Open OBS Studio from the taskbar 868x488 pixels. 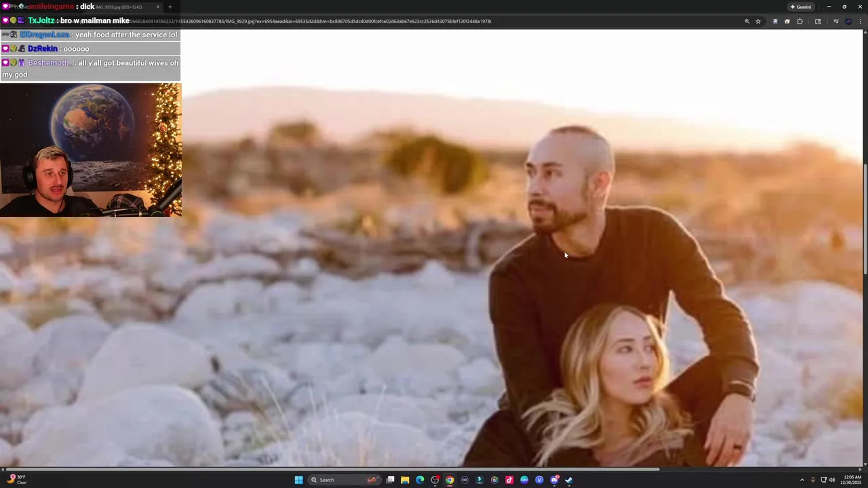click(x=435, y=480)
